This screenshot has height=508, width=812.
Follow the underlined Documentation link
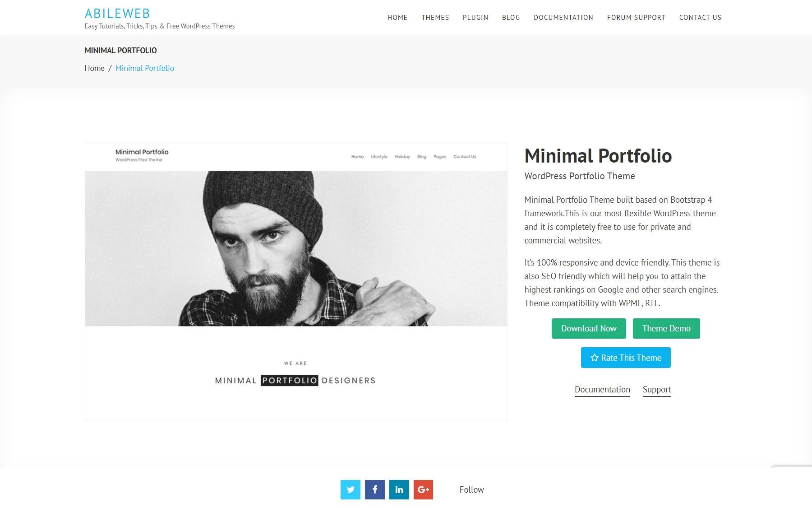[602, 390]
